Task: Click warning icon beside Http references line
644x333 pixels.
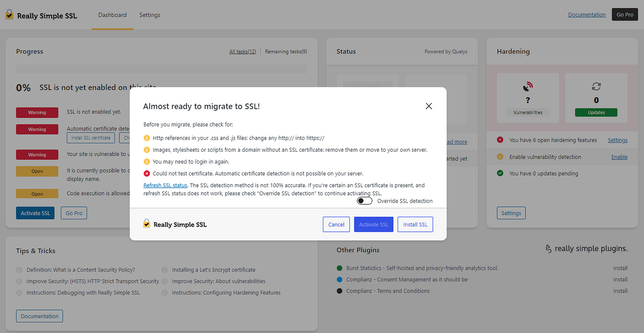Action: (x=147, y=138)
